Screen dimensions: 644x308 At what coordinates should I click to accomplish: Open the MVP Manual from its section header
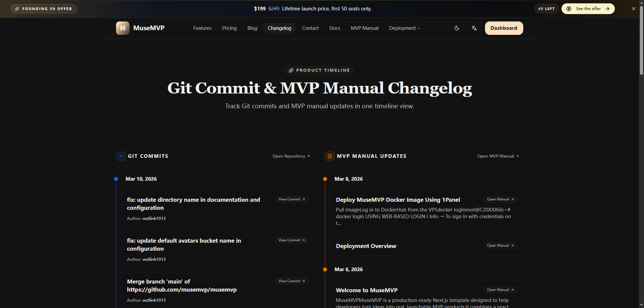click(x=498, y=156)
